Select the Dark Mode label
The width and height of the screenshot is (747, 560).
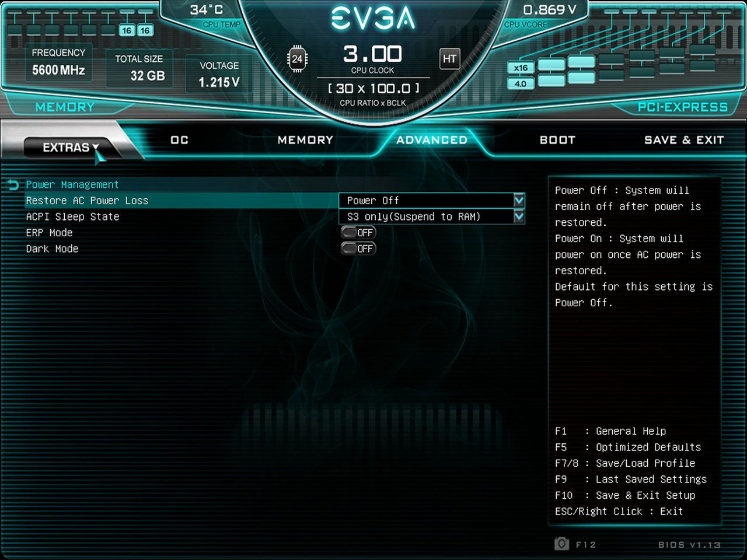(53, 249)
